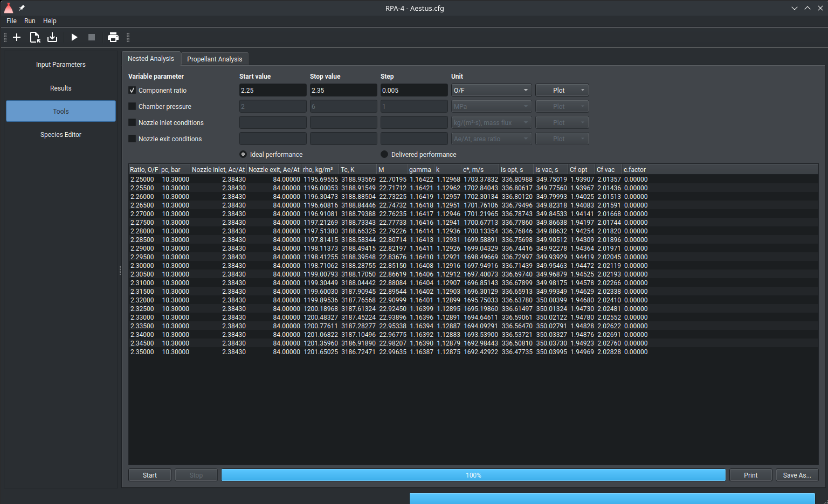Click the Open file toolbar icon
Image resolution: width=828 pixels, height=504 pixels.
[x=34, y=37]
